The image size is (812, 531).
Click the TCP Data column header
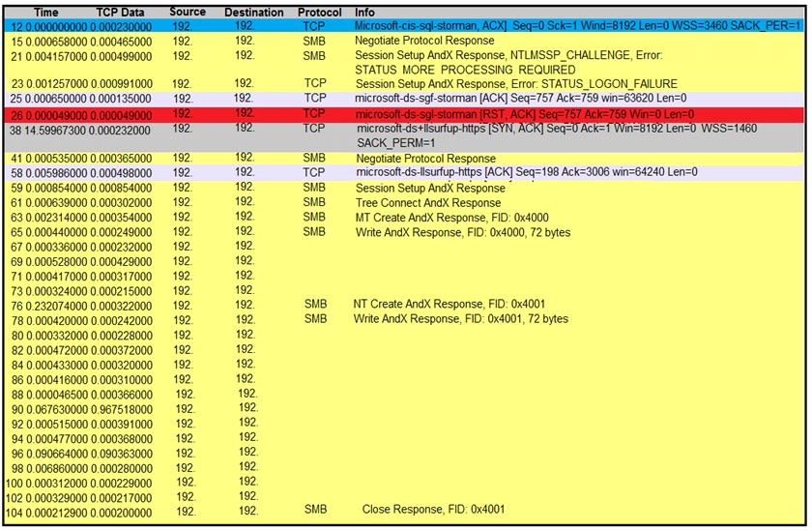click(x=120, y=13)
